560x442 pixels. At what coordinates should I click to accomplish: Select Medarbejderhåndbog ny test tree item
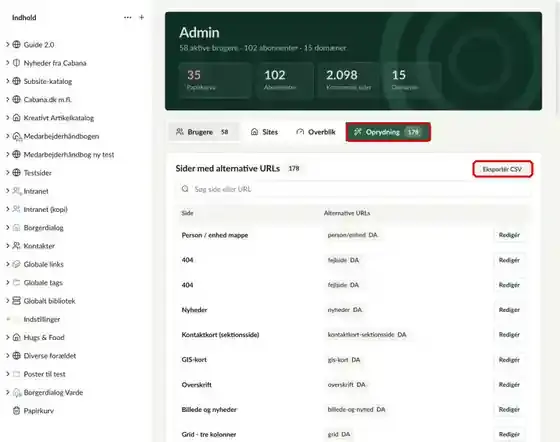[69, 154]
